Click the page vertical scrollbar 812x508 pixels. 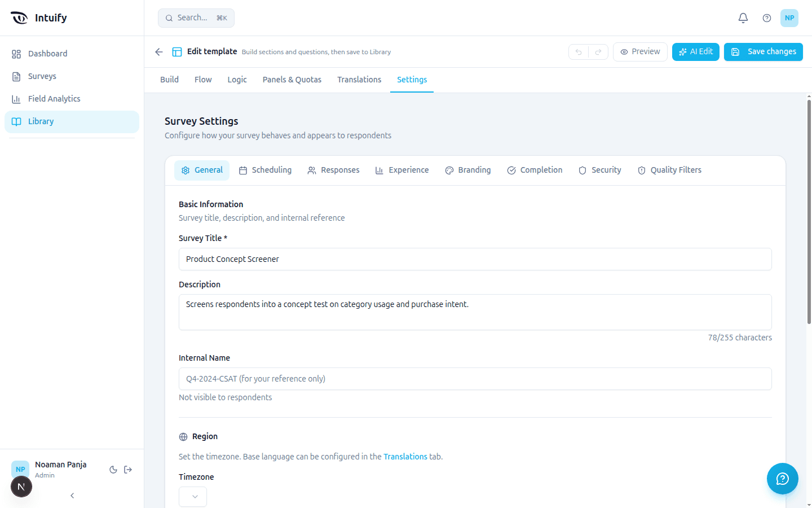[x=809, y=212]
